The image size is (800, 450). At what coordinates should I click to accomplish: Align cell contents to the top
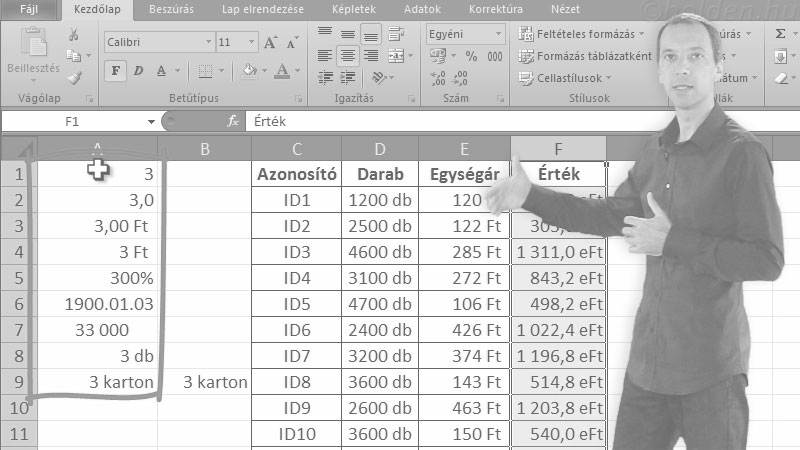point(325,33)
